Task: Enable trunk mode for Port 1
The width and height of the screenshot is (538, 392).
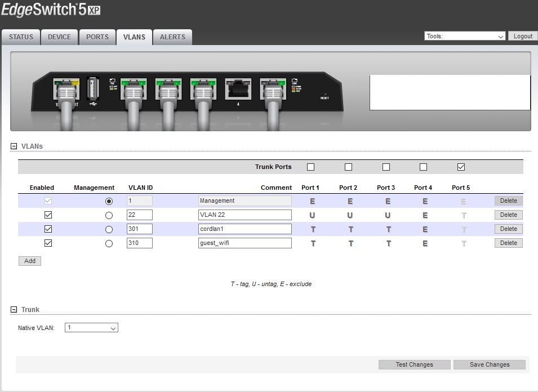Action: [310, 167]
